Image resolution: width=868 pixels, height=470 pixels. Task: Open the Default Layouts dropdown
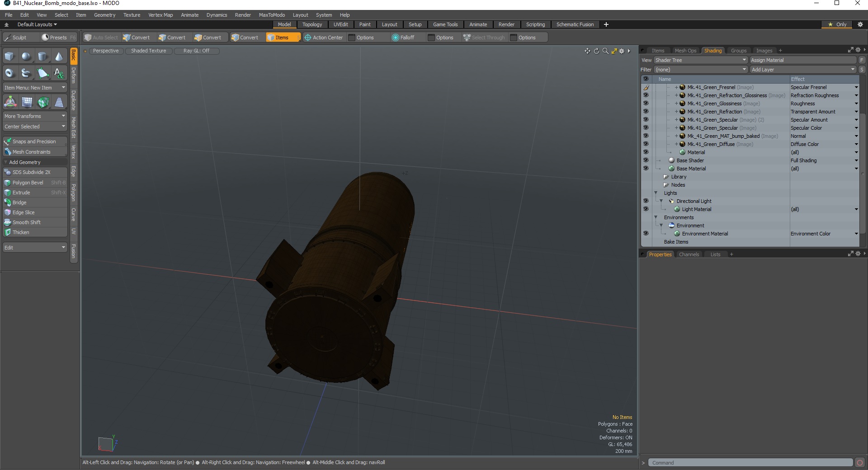pyautogui.click(x=37, y=24)
